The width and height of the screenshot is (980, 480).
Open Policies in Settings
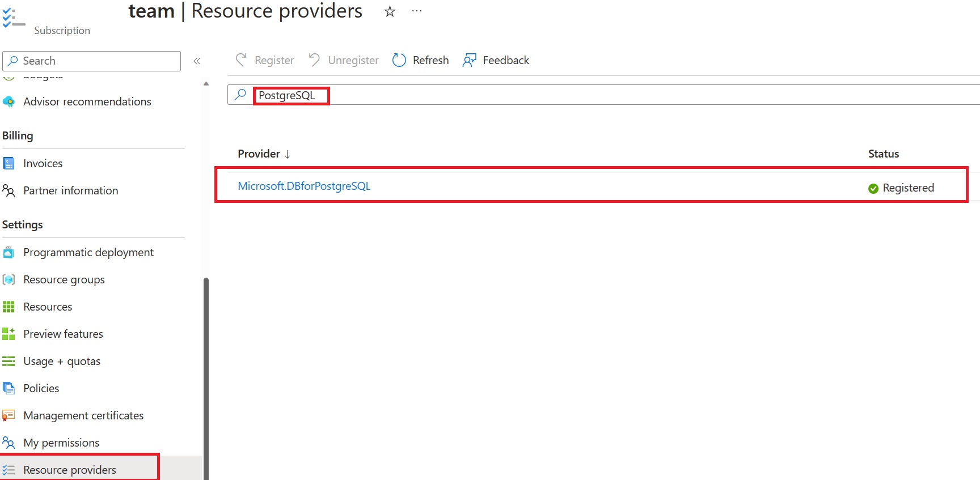coord(41,389)
